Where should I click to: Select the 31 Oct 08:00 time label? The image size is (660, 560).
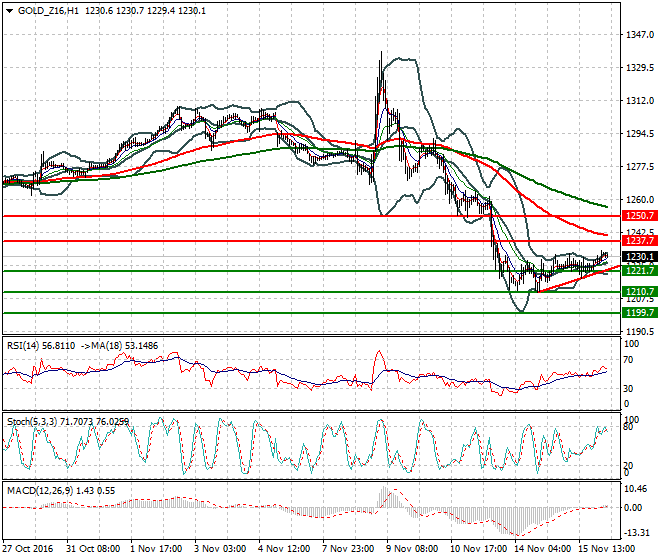[93, 549]
